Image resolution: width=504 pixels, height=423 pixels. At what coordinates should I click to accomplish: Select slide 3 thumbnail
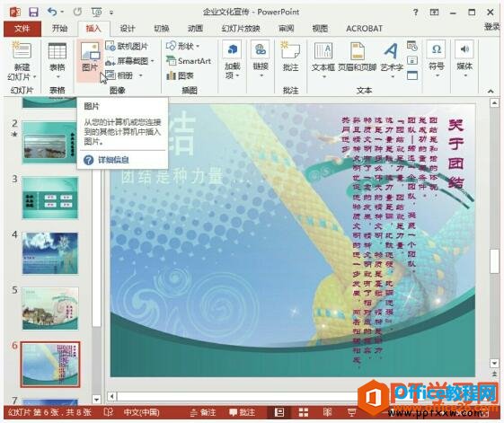[x=50, y=198]
